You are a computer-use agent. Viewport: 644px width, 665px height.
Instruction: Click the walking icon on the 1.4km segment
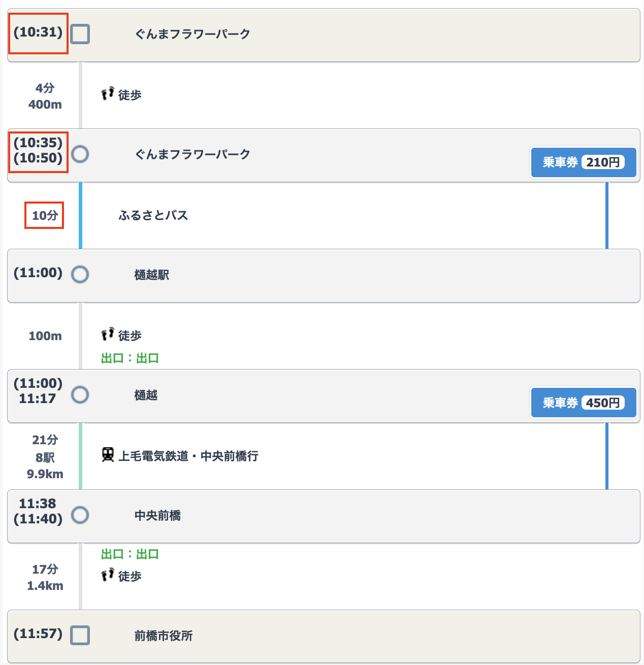pos(108,575)
